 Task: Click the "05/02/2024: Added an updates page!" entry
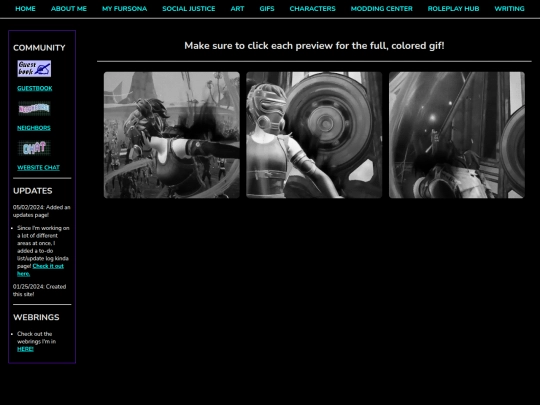click(42, 211)
